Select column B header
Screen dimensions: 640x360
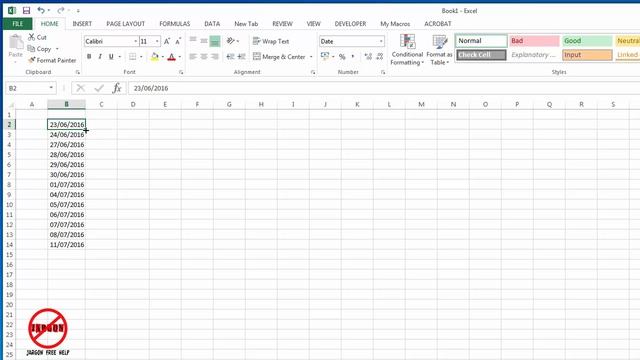pos(67,104)
